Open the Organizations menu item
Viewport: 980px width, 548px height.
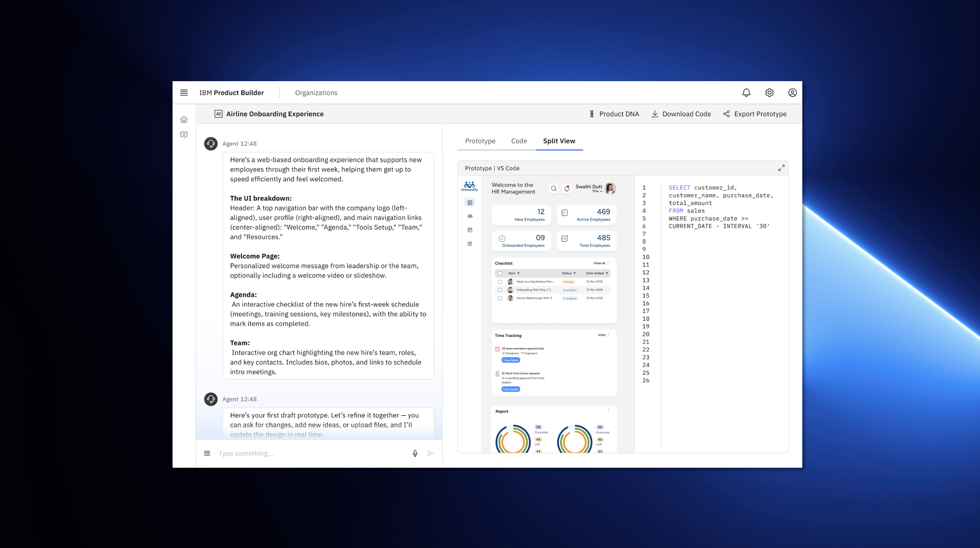(316, 92)
